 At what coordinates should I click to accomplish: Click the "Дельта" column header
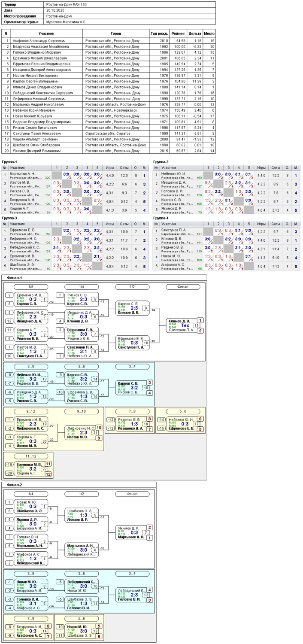195,33
